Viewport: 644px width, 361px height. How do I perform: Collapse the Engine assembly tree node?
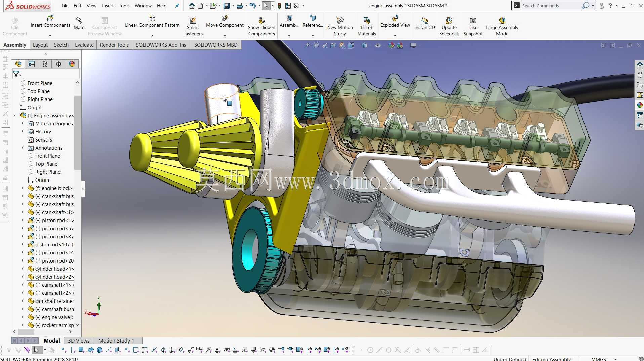[x=15, y=116]
